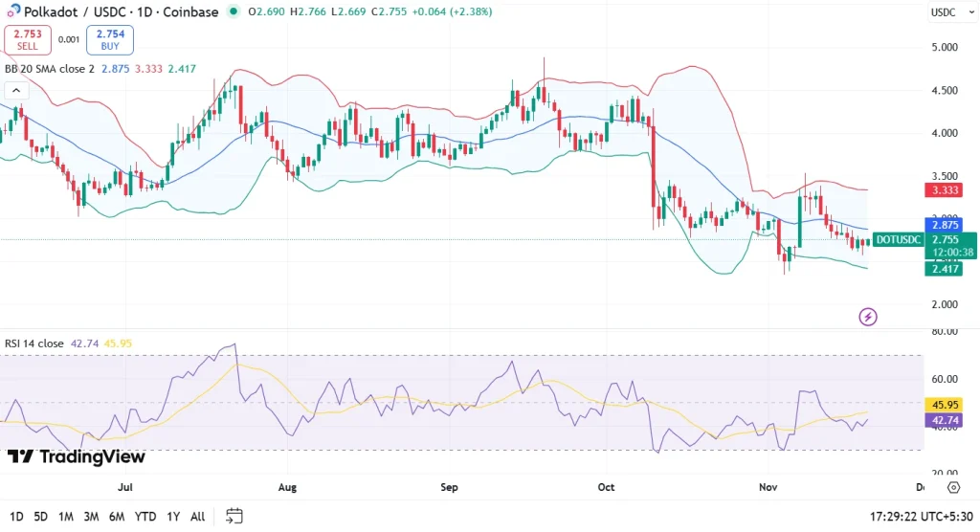Select the 1D time range

click(x=15, y=517)
